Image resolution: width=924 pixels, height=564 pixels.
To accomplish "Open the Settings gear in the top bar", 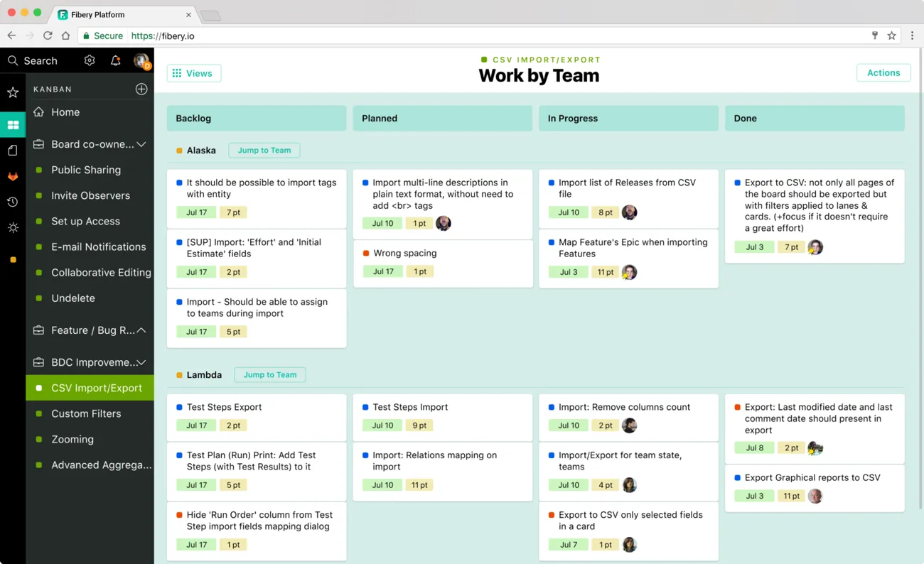I will pos(90,60).
